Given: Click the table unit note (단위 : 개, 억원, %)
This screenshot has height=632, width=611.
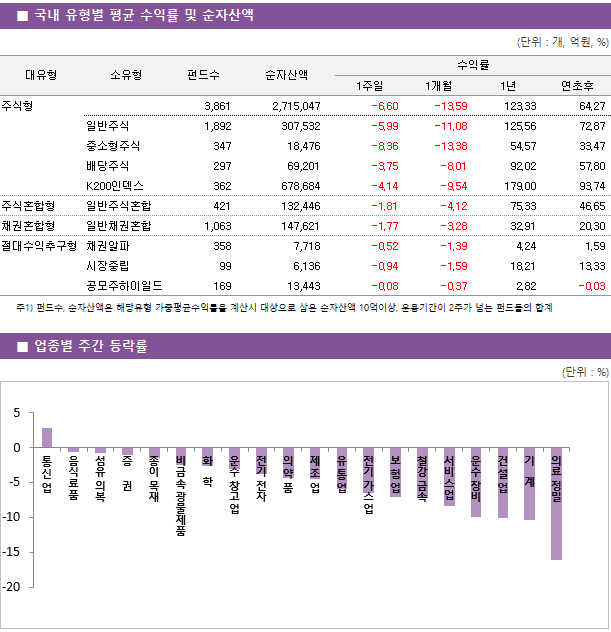Looking at the screenshot, I should tap(563, 42).
